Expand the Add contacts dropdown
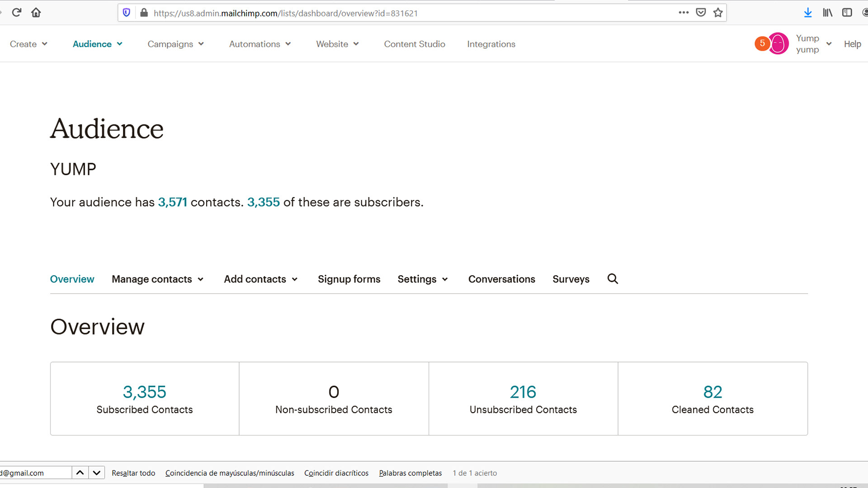The image size is (868, 488). pyautogui.click(x=261, y=279)
